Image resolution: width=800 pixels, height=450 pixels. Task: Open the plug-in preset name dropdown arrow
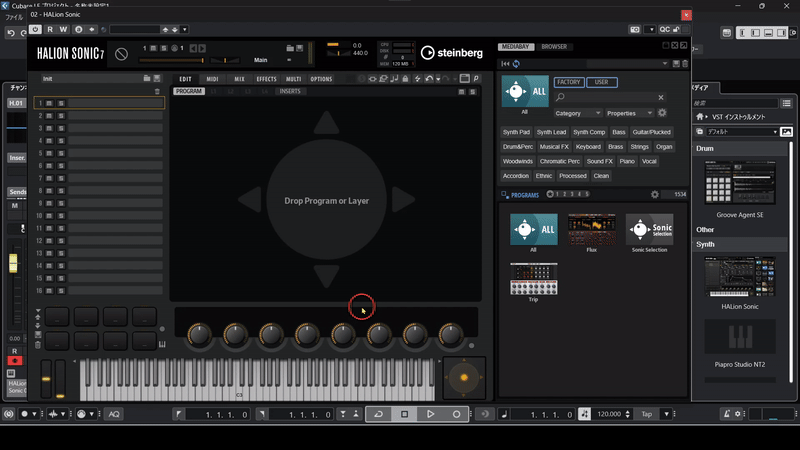[x=185, y=30]
